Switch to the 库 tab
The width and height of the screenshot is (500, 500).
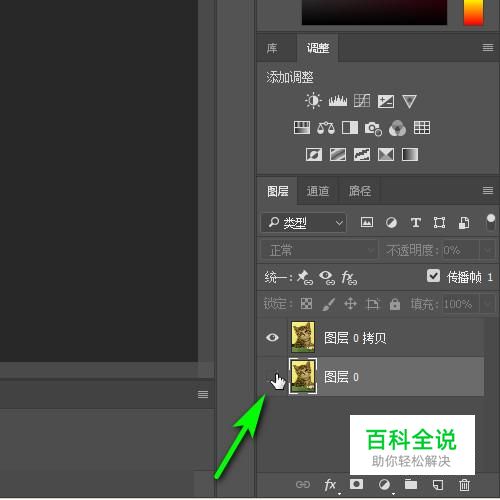tap(272, 48)
